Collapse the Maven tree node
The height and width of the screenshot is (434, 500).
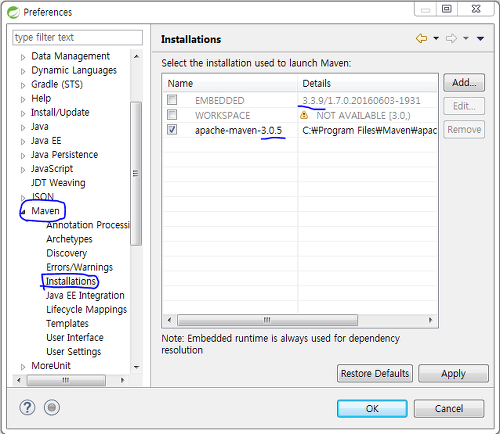coord(23,212)
